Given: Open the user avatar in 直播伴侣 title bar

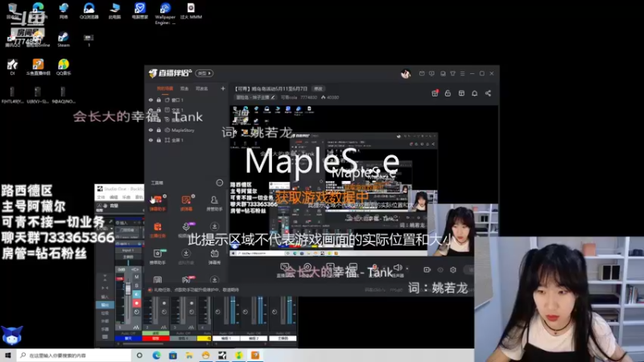Looking at the screenshot, I should [406, 73].
